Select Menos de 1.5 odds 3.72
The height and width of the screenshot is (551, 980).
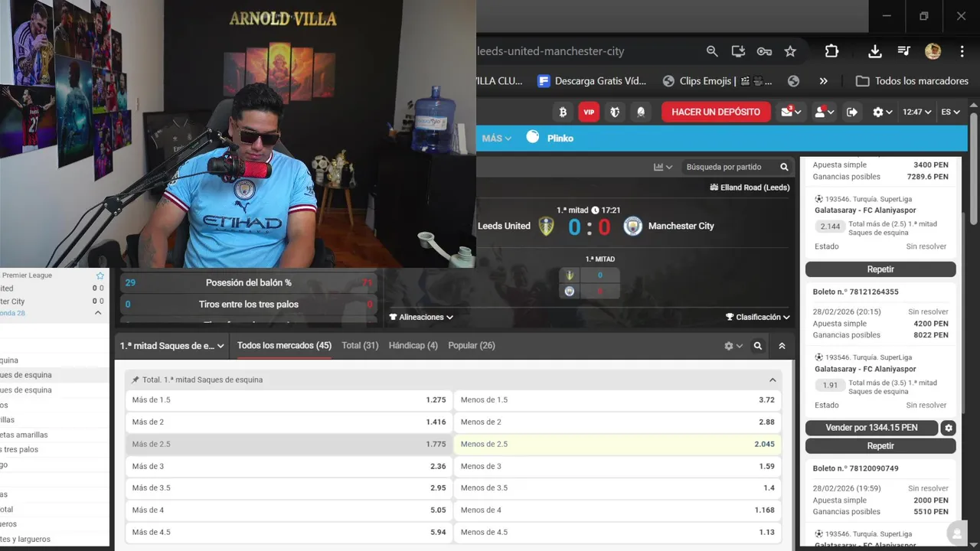(618, 400)
